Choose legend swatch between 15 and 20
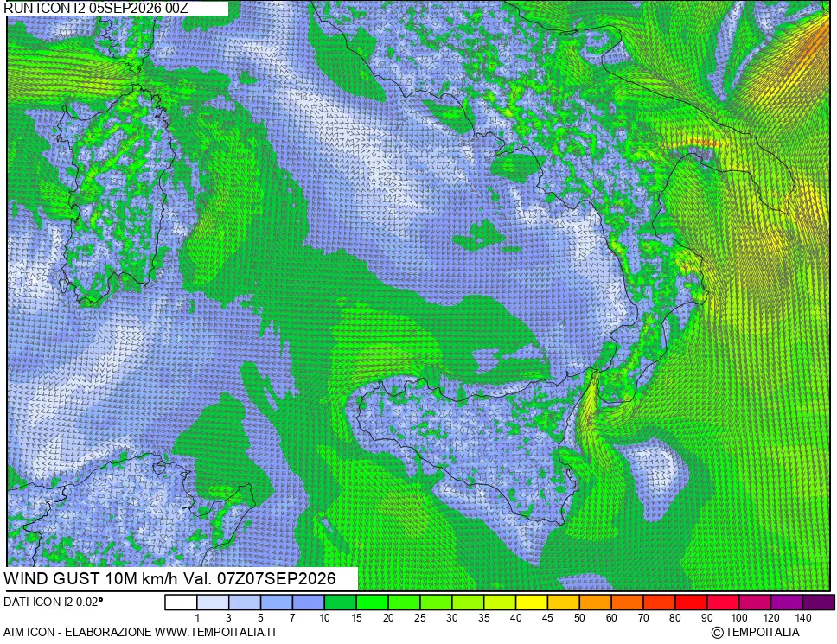Image resolution: width=837 pixels, height=644 pixels. tap(373, 603)
